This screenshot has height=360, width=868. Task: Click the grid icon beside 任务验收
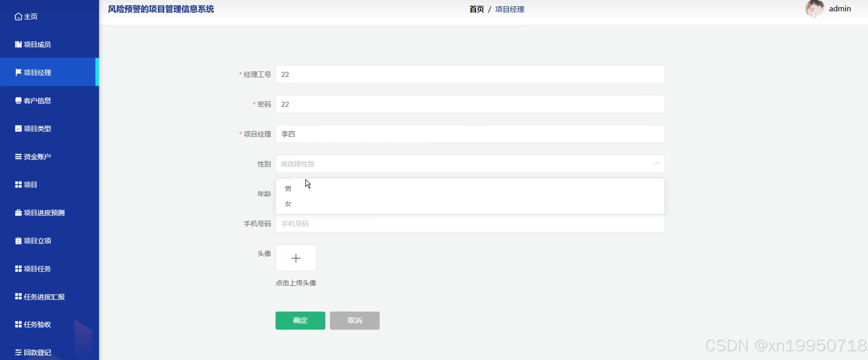coord(18,324)
